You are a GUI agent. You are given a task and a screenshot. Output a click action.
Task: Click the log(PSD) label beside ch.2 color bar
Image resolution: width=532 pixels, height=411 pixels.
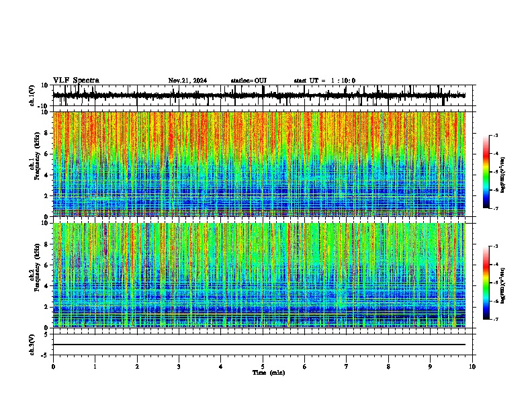pyautogui.click(x=503, y=285)
